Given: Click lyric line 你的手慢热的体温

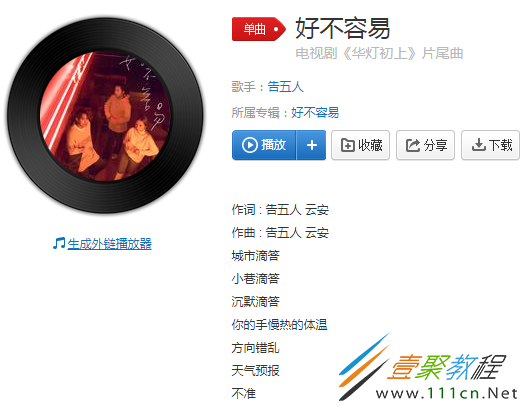Looking at the screenshot, I should coord(279,325).
